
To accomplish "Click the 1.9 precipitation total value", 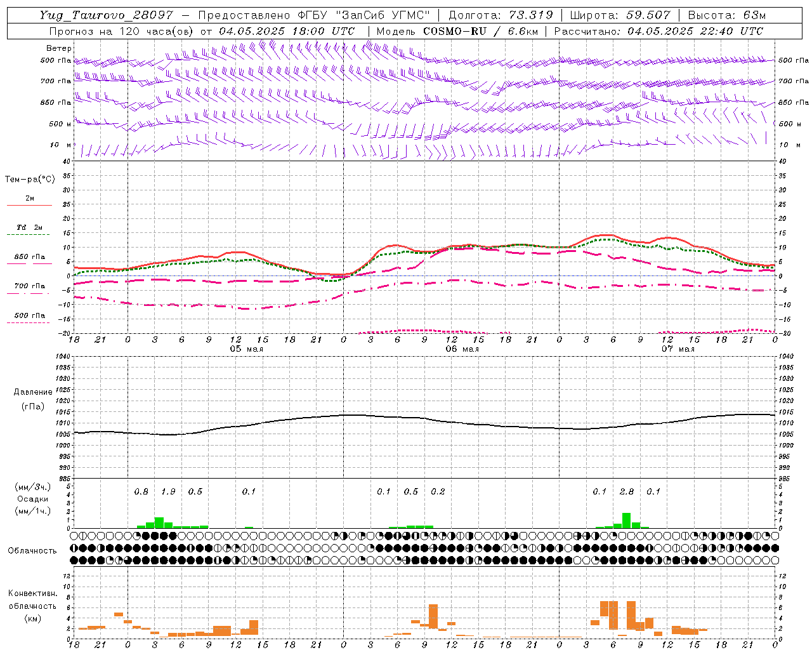I will [168, 492].
